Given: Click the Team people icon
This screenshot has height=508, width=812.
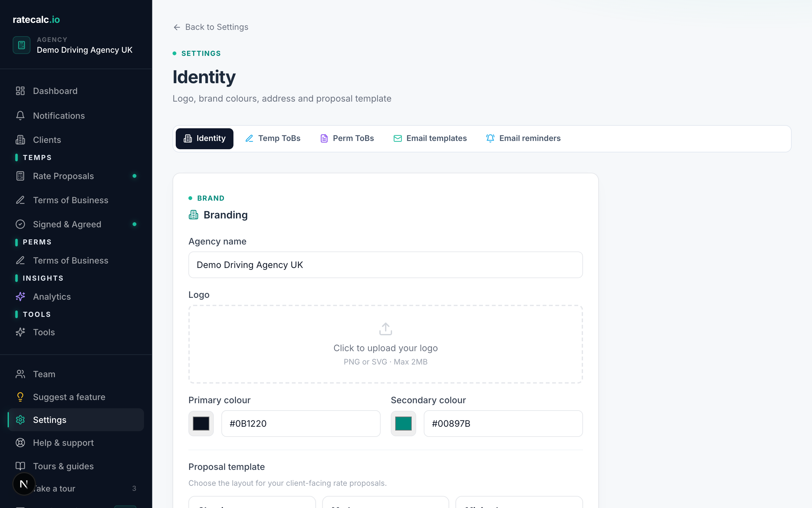Looking at the screenshot, I should (20, 374).
